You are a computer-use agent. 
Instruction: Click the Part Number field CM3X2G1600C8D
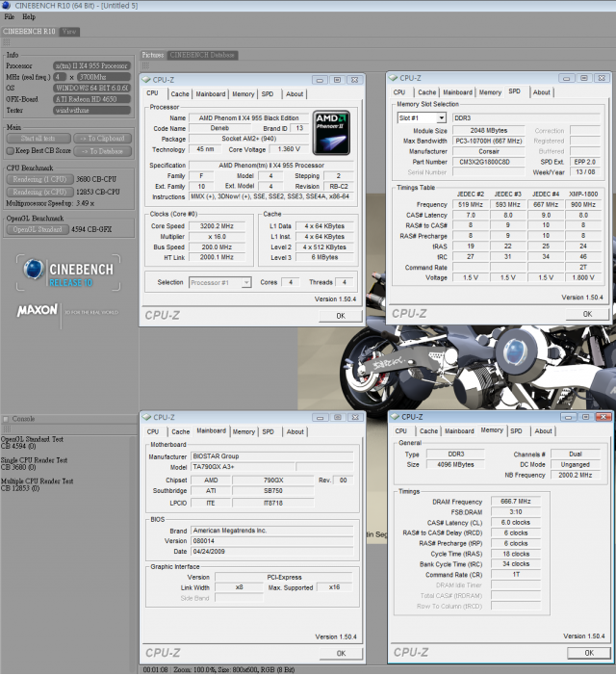(489, 162)
